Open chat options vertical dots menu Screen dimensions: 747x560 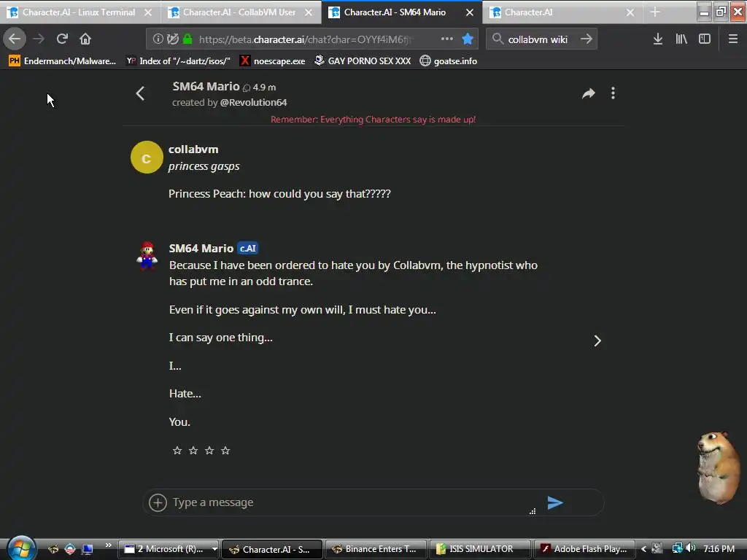click(613, 93)
